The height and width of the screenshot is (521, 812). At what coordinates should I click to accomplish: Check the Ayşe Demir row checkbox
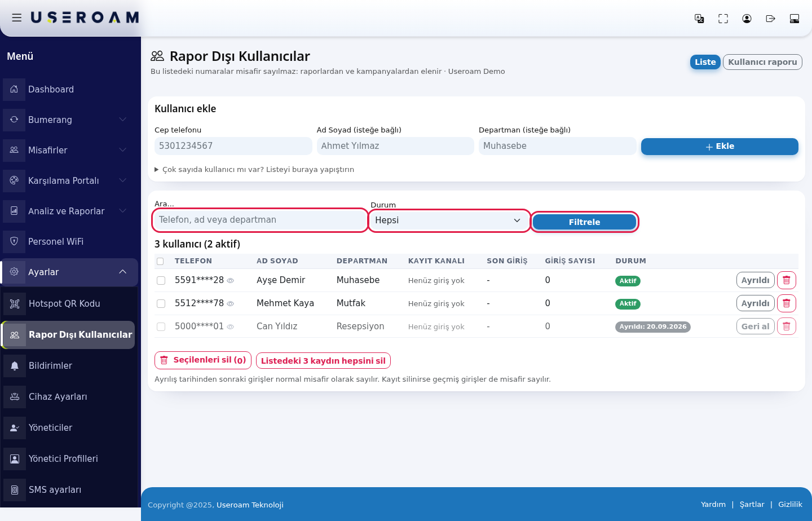(161, 280)
